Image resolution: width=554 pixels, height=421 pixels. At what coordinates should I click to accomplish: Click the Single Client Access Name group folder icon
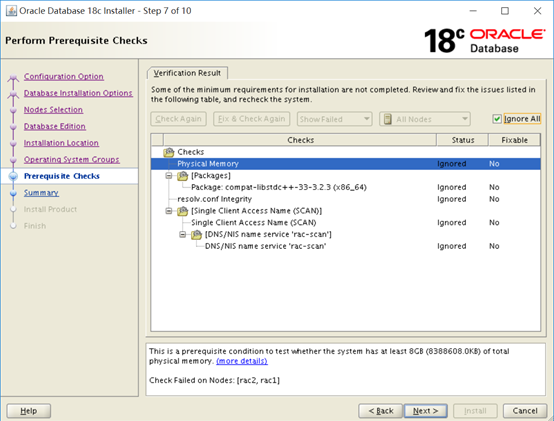tap(183, 211)
